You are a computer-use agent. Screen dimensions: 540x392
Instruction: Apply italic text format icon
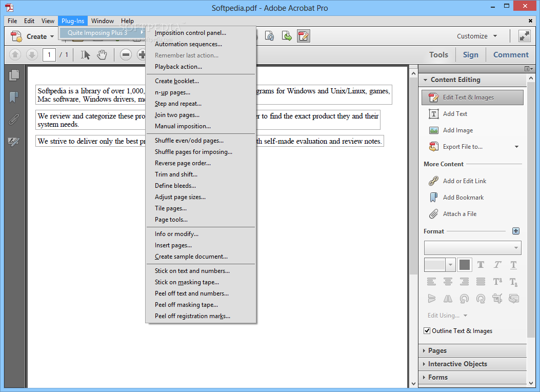coord(497,265)
